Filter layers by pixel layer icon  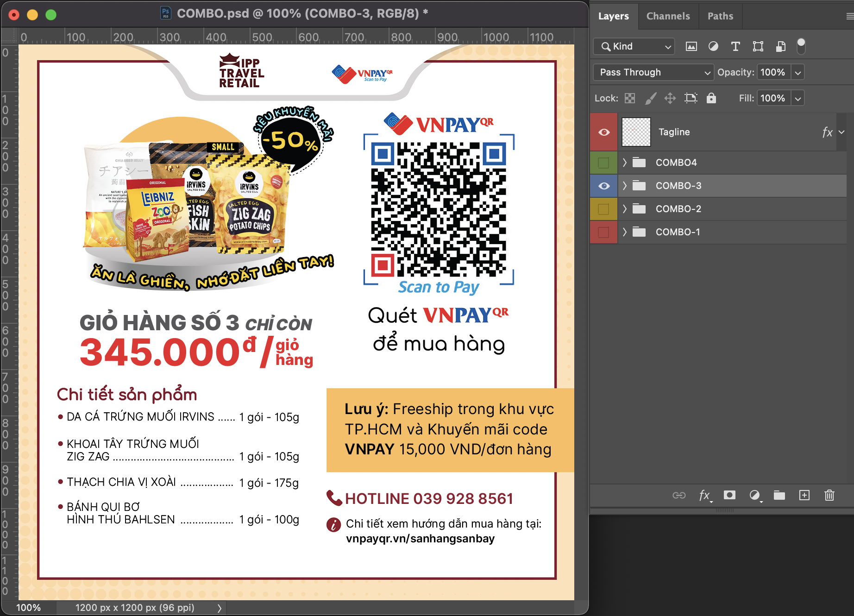coord(691,46)
